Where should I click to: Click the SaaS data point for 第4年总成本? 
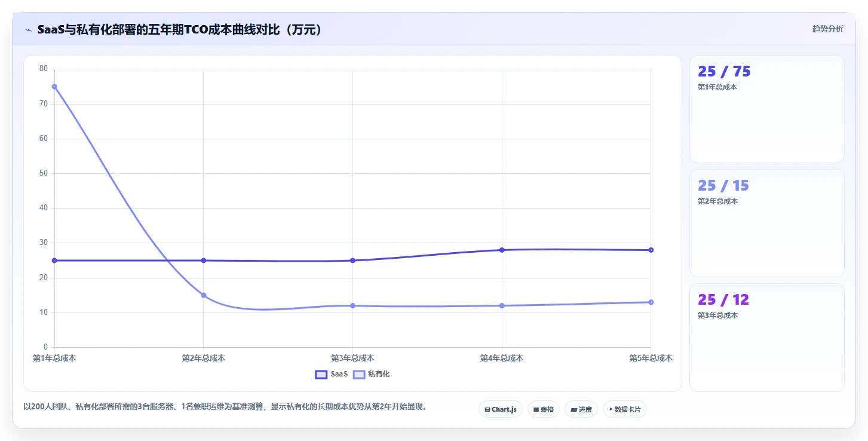click(502, 250)
